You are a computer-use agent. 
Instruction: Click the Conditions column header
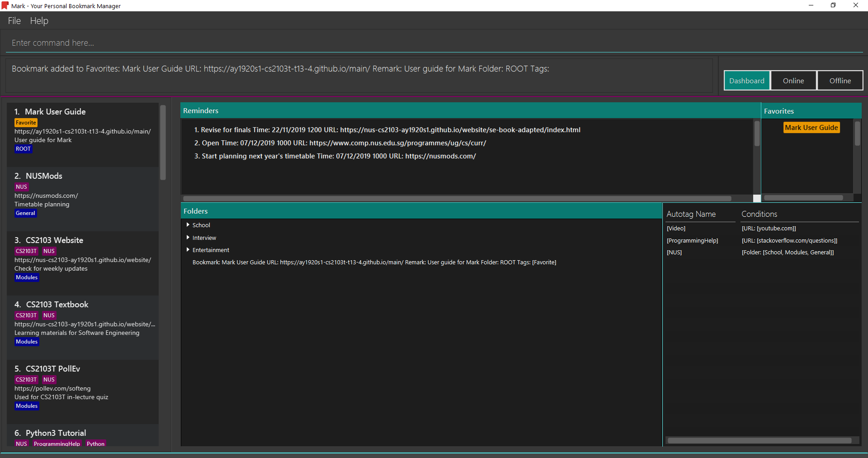(759, 214)
